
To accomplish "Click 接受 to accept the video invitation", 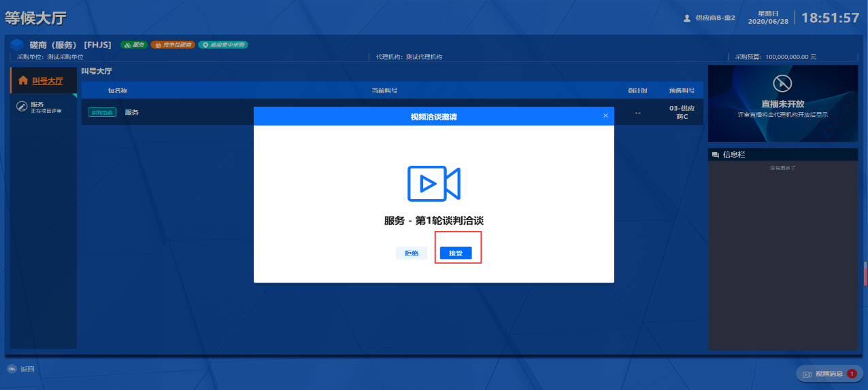I will point(455,253).
